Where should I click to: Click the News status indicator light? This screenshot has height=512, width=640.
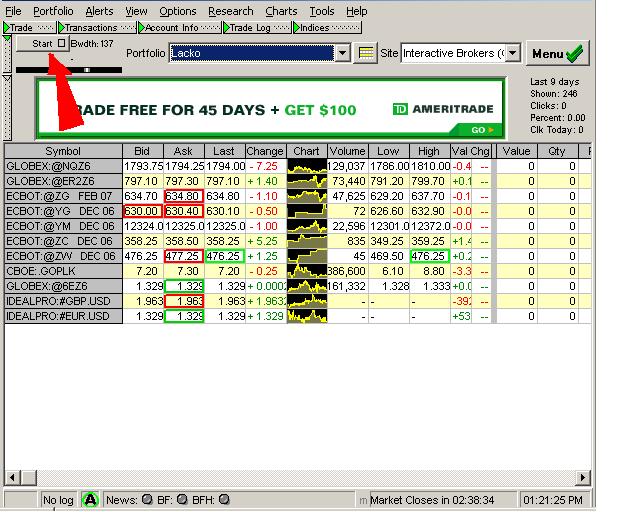click(x=146, y=499)
